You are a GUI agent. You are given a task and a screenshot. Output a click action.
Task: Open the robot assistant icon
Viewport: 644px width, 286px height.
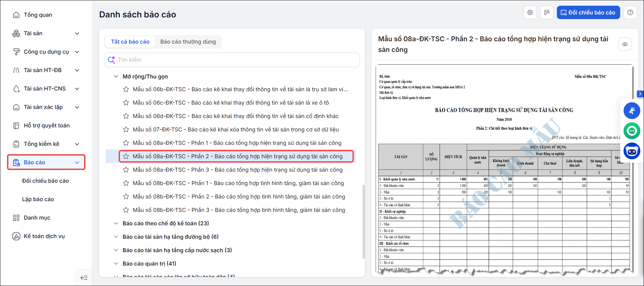click(632, 151)
